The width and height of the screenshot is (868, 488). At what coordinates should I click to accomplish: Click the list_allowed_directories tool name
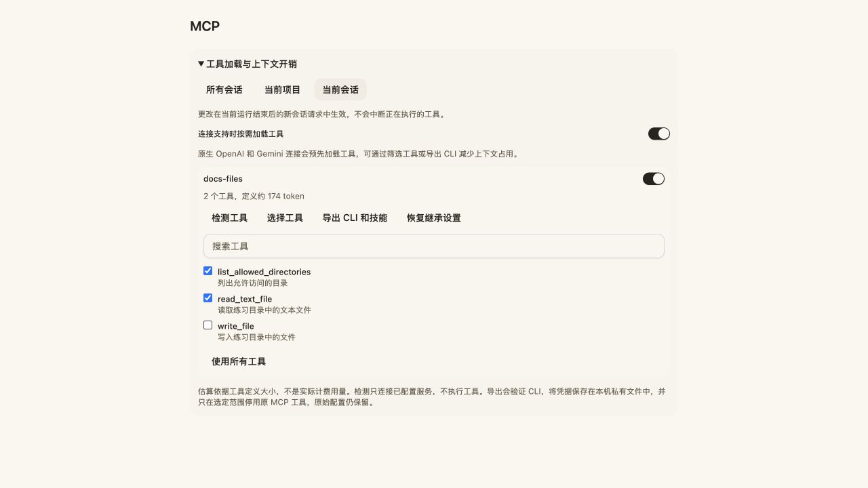pyautogui.click(x=264, y=272)
